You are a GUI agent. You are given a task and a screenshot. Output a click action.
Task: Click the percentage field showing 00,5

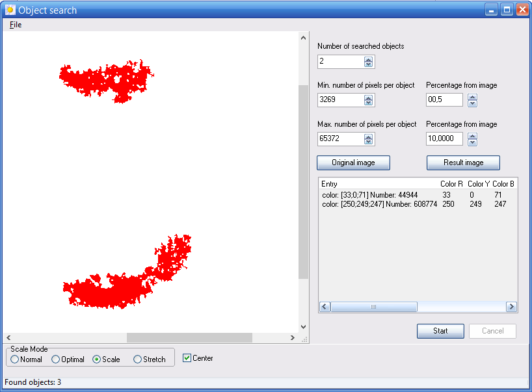(x=444, y=100)
